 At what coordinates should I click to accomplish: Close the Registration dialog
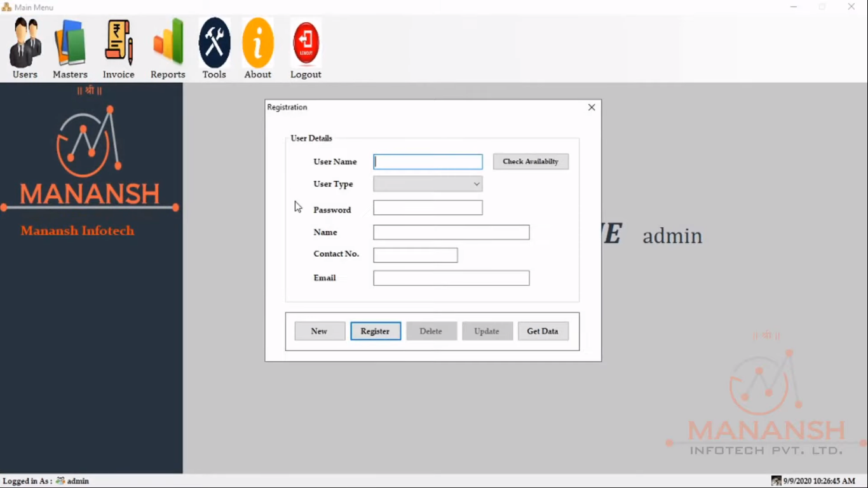coord(591,107)
